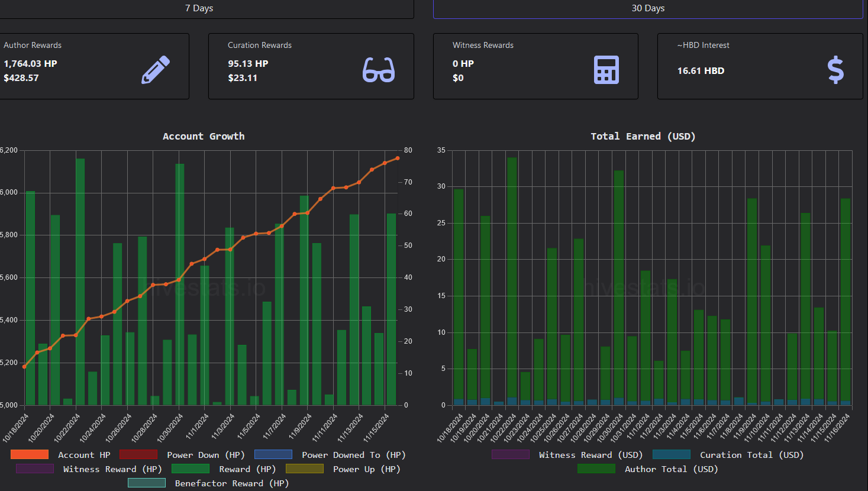
Task: Click the 11/9/2024 bar in Total Earned chart
Action: [752, 302]
